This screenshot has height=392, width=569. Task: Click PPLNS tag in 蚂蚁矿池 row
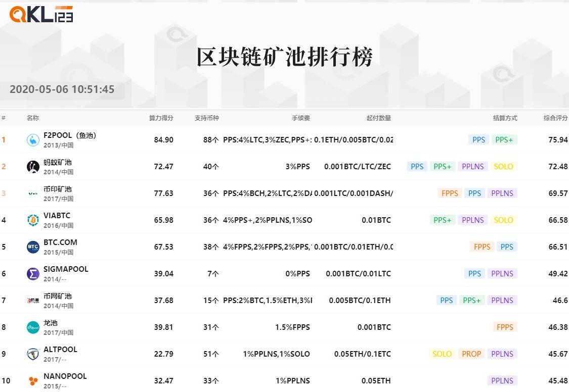click(473, 167)
